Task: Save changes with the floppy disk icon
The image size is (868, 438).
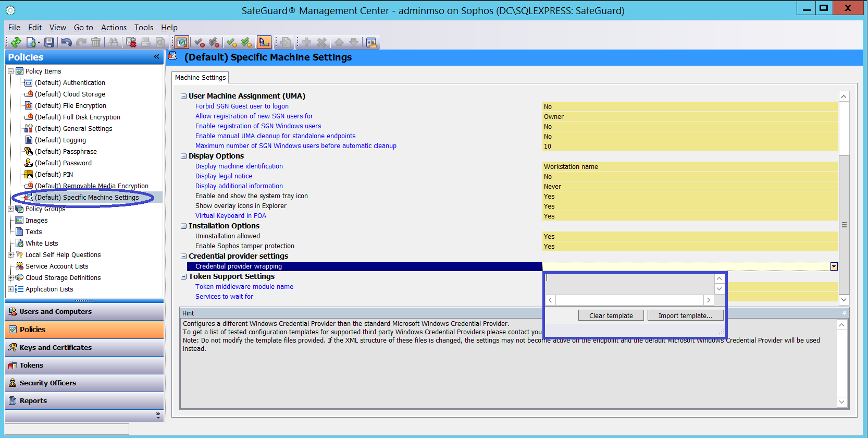Action: click(49, 42)
